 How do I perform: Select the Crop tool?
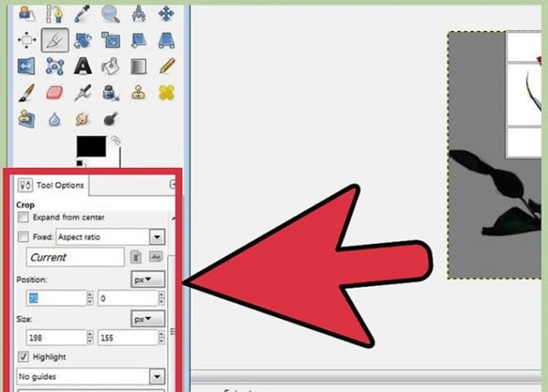pos(55,40)
